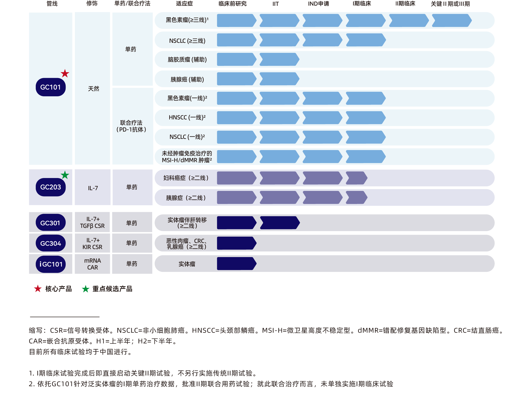Click the 重点候选产品 legend label
The width and height of the screenshot is (525, 420).
point(112,289)
